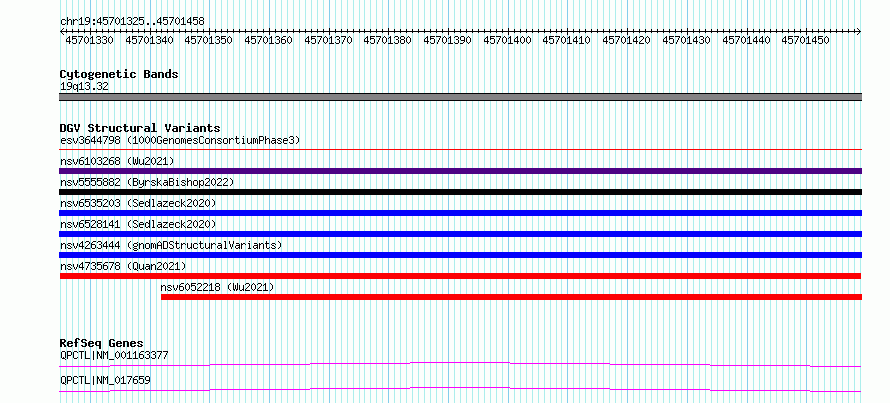Open the nsv6528141 (Sedlazeck2020) label
The height and width of the screenshot is (403, 890).
tap(138, 224)
